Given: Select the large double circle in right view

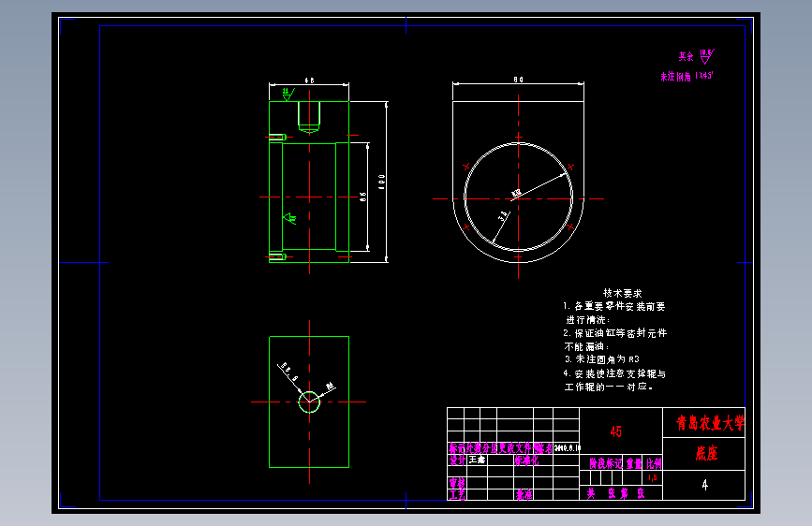Looking at the screenshot, I should click(x=518, y=197).
